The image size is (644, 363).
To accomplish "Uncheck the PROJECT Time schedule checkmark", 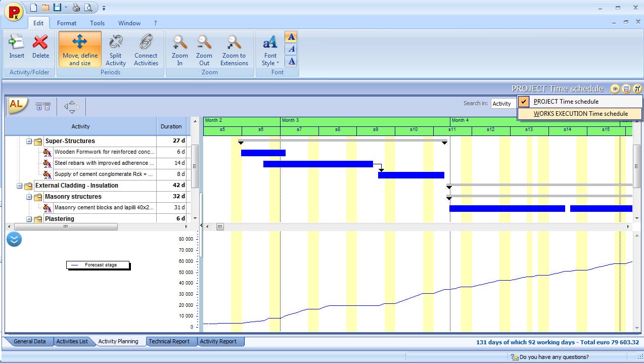I will coord(524,101).
